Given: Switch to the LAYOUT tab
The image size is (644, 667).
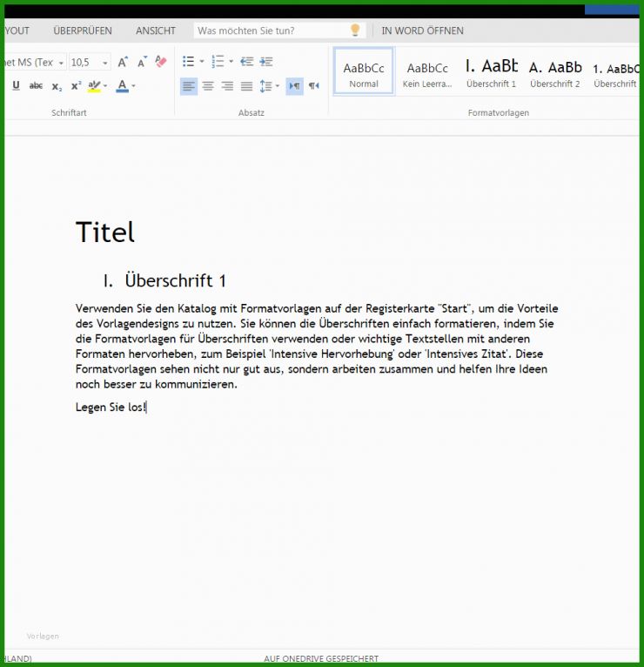Looking at the screenshot, I should click(x=17, y=30).
